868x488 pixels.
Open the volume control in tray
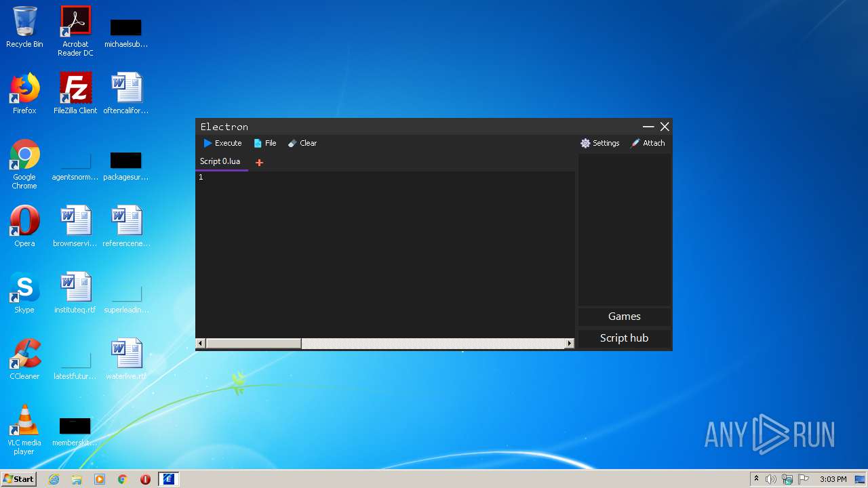[x=771, y=479]
